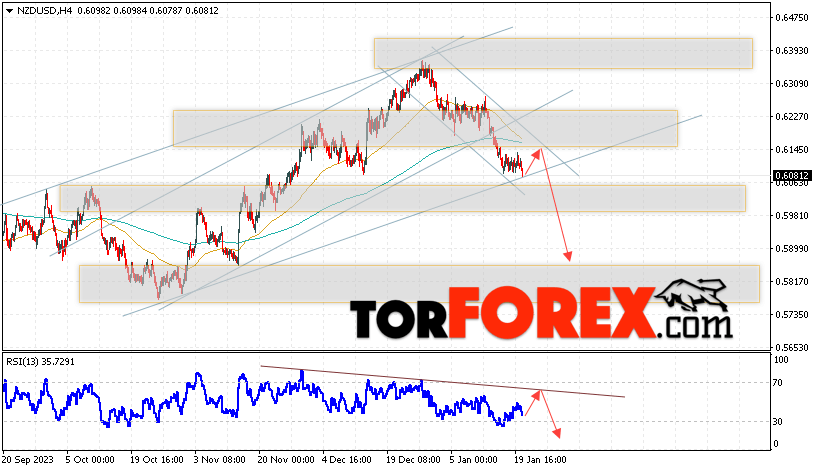Image resolution: width=816 pixels, height=471 pixels.
Task: Pick the 0.58990 price scale value
Action: point(792,249)
